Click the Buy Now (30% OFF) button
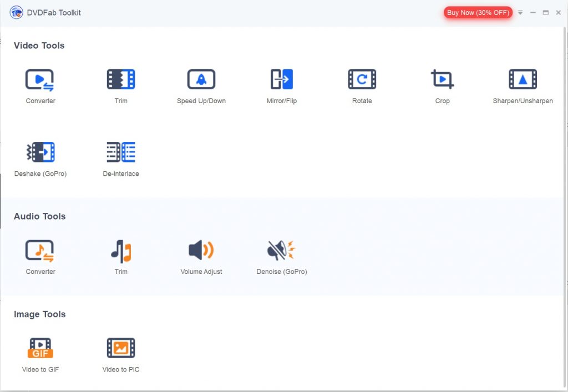568x392 pixels. (x=478, y=13)
